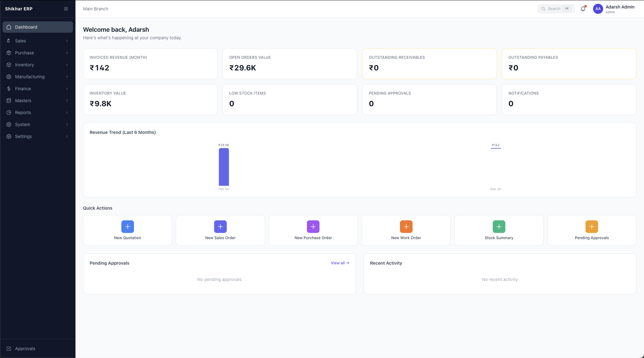This screenshot has width=644, height=358.
Task: Click the Dashboard home icon
Action: [x=9, y=27]
